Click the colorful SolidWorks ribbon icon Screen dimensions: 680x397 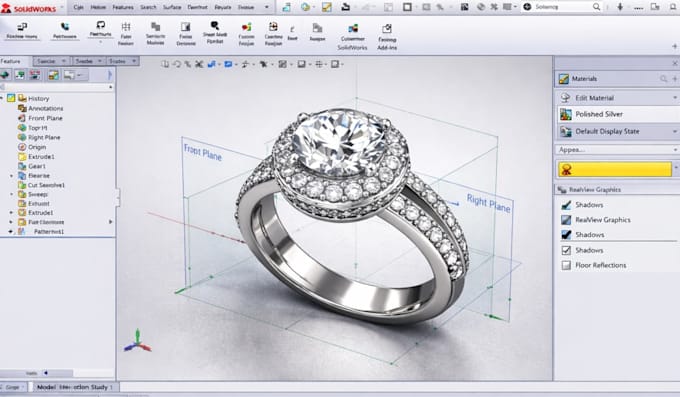pos(353,29)
